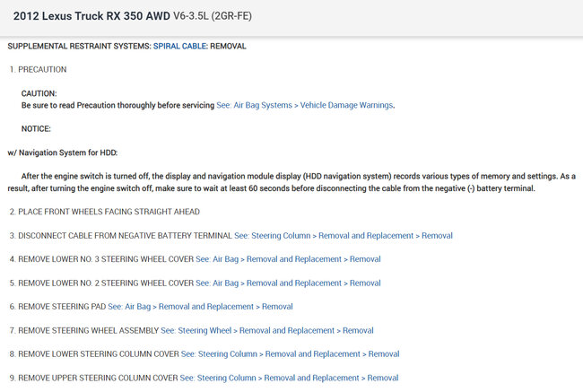Click the REMOVAL text in the breadcrumb
Screen dimensions: 583x392
[x=228, y=46]
